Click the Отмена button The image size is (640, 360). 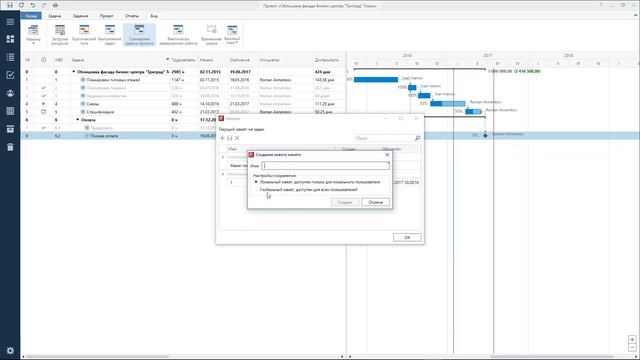[376, 202]
